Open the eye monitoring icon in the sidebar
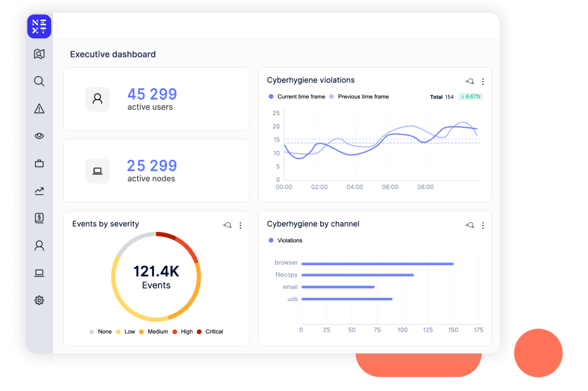 click(x=39, y=136)
